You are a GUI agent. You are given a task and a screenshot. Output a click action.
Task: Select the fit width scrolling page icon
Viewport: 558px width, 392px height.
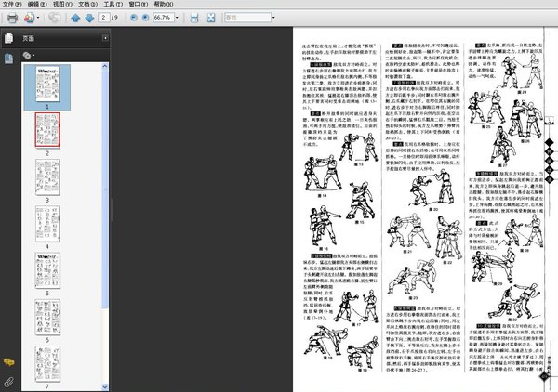pyautogui.click(x=194, y=18)
